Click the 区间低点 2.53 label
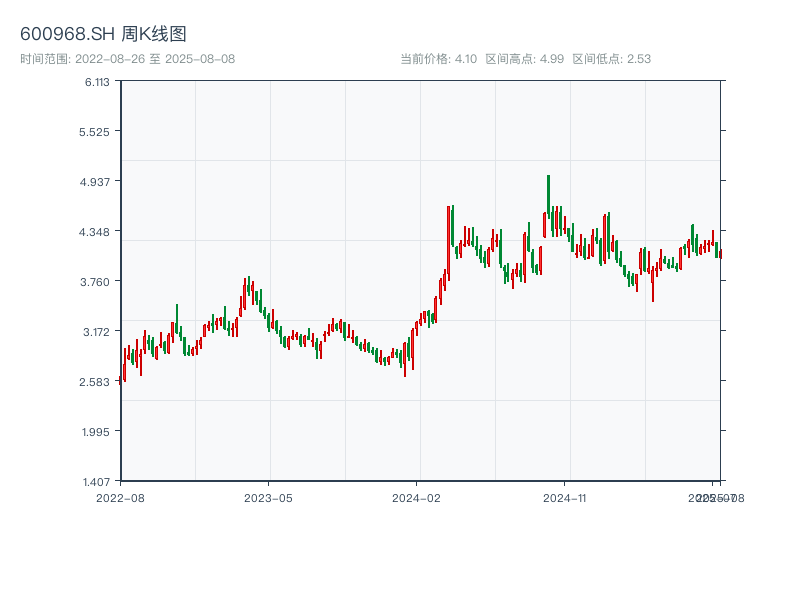800x600 pixels. 611,59
